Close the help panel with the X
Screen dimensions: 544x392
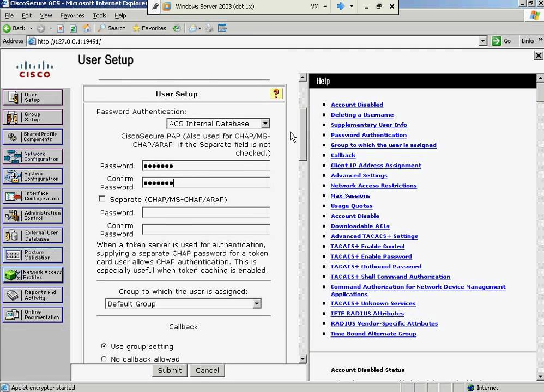[538, 56]
